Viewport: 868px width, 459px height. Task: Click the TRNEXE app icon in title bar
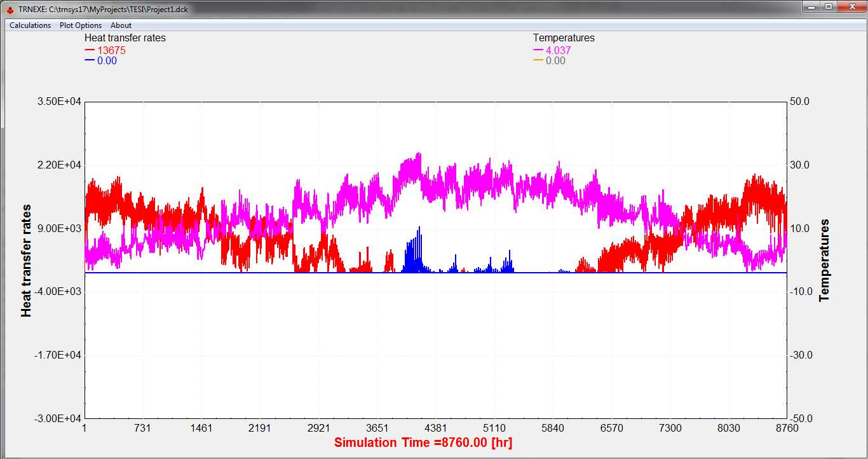[x=10, y=9]
